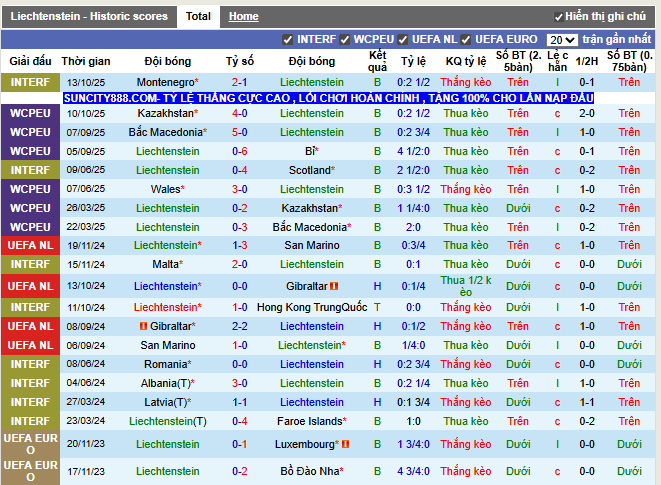Click the 1-3 score against San Marino
The height and width of the screenshot is (485, 661).
point(239,245)
